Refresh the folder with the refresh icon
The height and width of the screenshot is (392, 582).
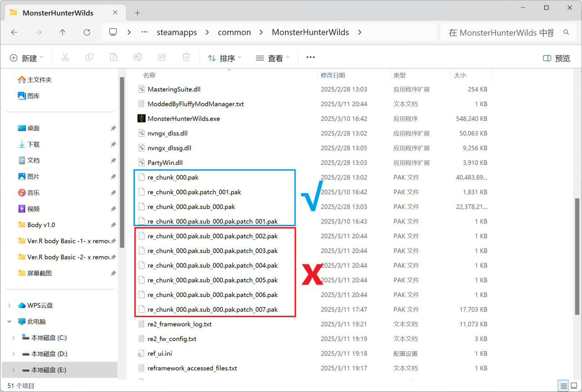point(86,32)
